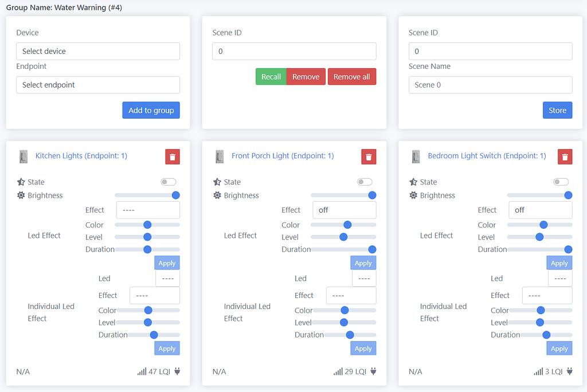Turn on Front Porch Light State toggle
This screenshot has width=587, height=392.
click(365, 182)
